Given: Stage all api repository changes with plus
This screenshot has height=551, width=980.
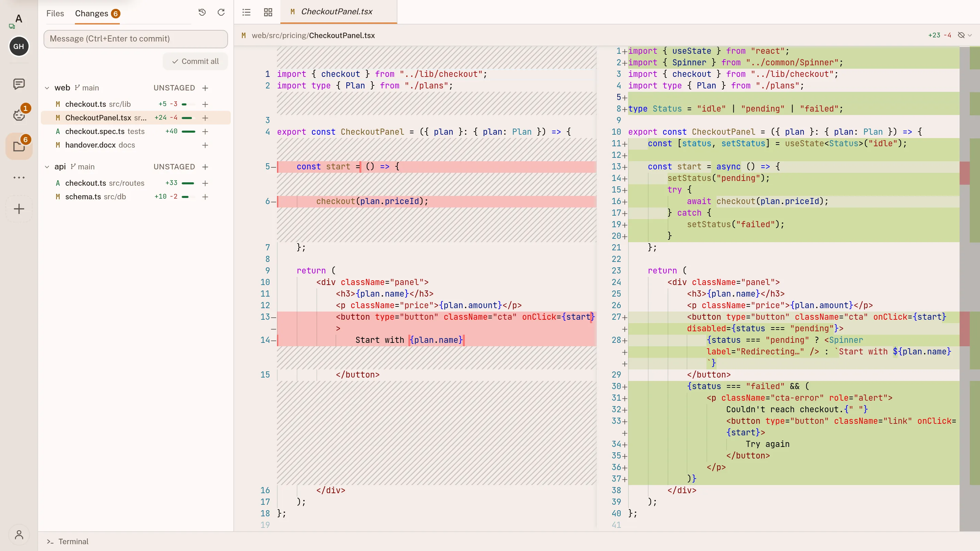Looking at the screenshot, I should (205, 167).
